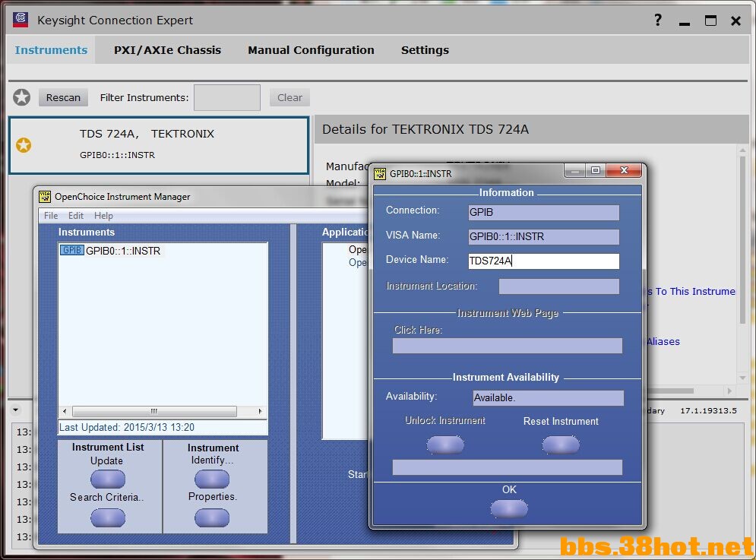The width and height of the screenshot is (756, 560).
Task: Switch to the Instruments tab
Action: click(51, 50)
